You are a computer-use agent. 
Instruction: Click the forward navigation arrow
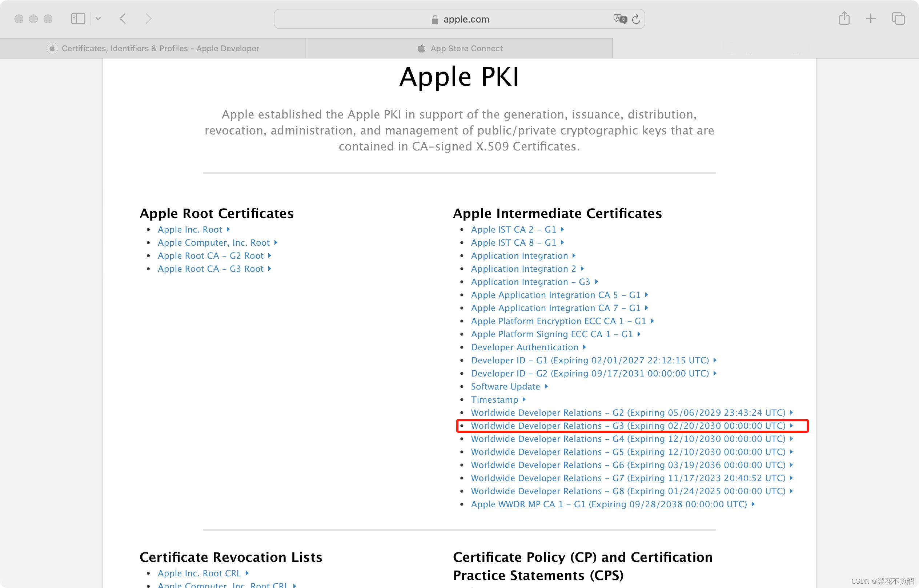(148, 19)
